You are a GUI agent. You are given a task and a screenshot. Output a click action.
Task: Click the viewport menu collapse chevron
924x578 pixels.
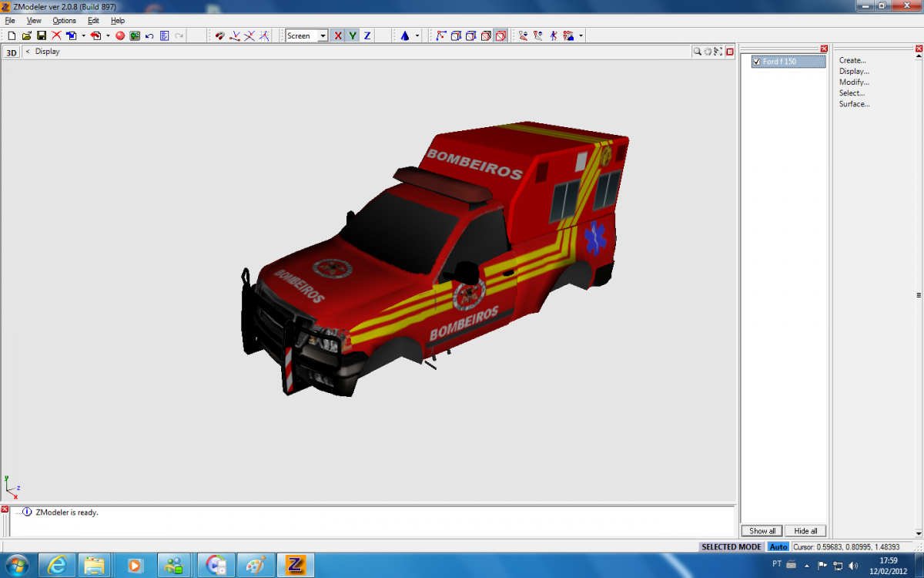click(28, 52)
